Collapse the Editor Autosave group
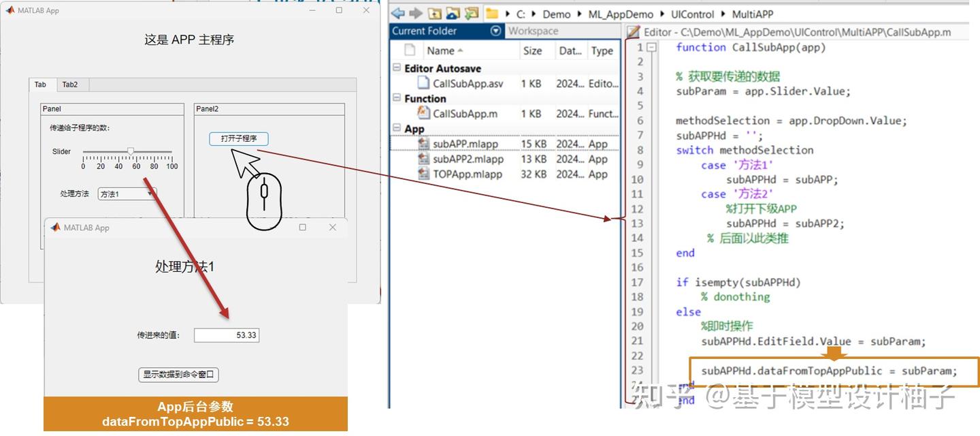This screenshot has height=436, width=980. pyautogui.click(x=396, y=68)
